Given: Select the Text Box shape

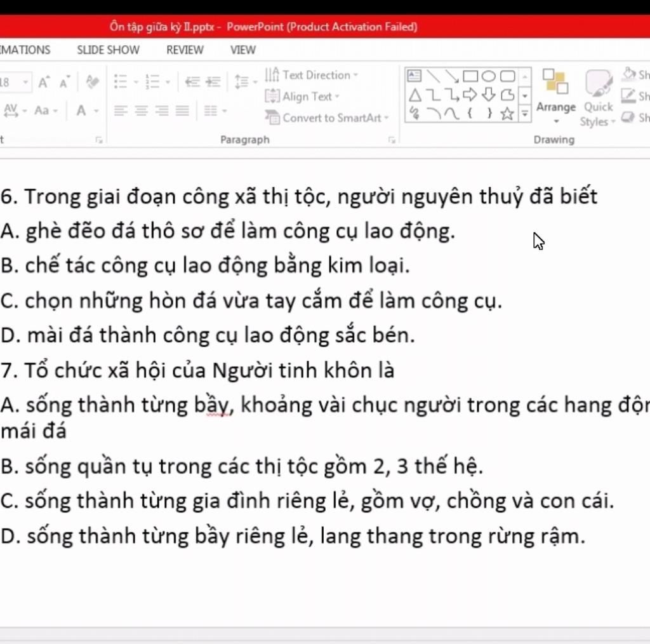Looking at the screenshot, I should [414, 76].
